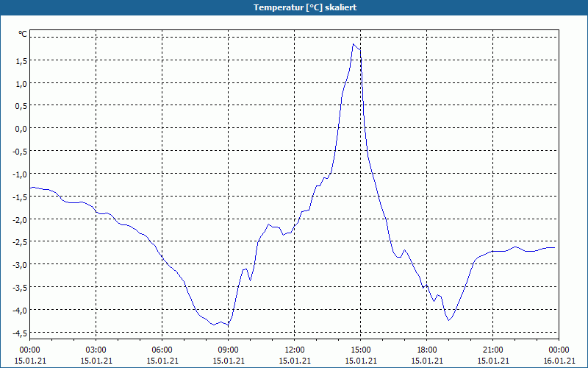This screenshot has width=588, height=368.
Task: Click the 15.01.21 date under 06:00
Action: pos(162,361)
